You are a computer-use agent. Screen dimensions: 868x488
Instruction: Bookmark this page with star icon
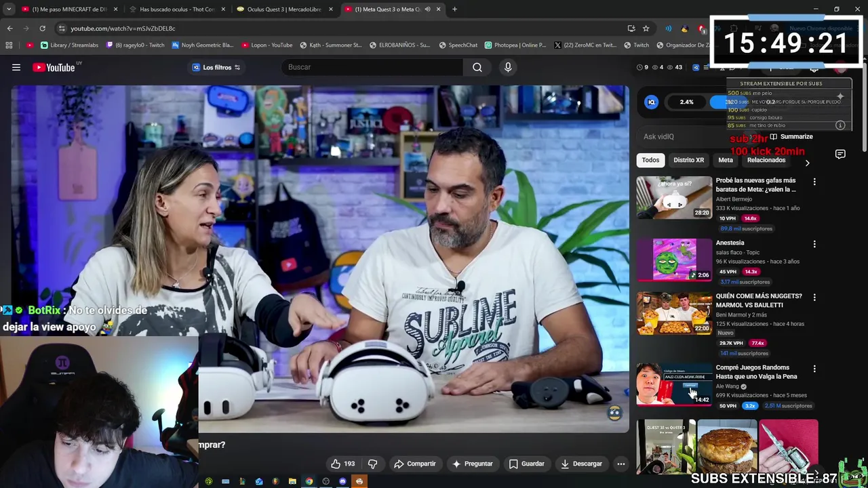(646, 28)
